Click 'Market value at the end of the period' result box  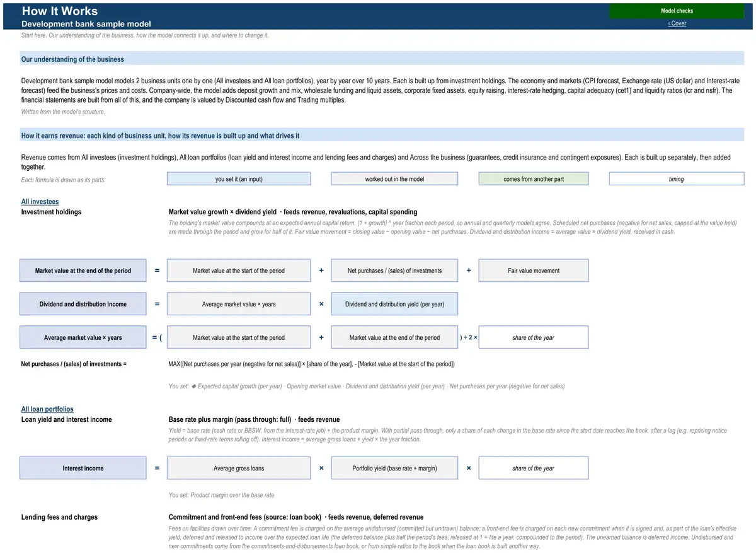point(83,271)
